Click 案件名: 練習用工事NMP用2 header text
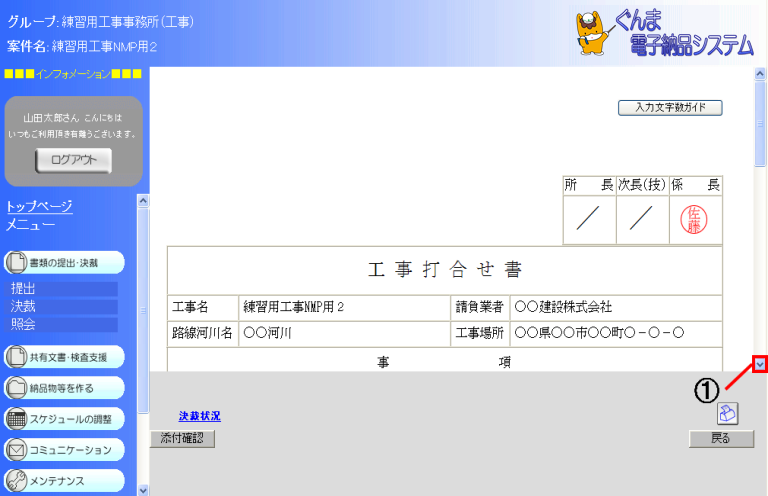The height and width of the screenshot is (496, 768). click(82, 47)
